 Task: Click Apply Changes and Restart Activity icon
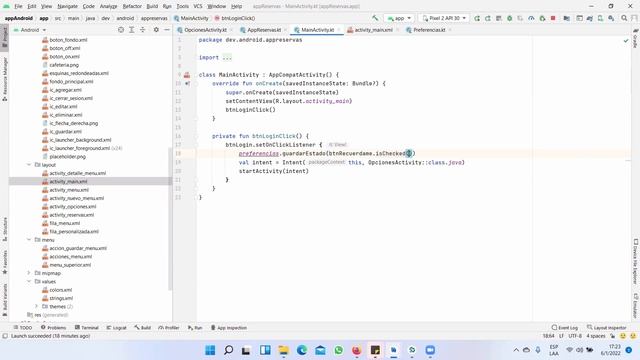coord(488,18)
